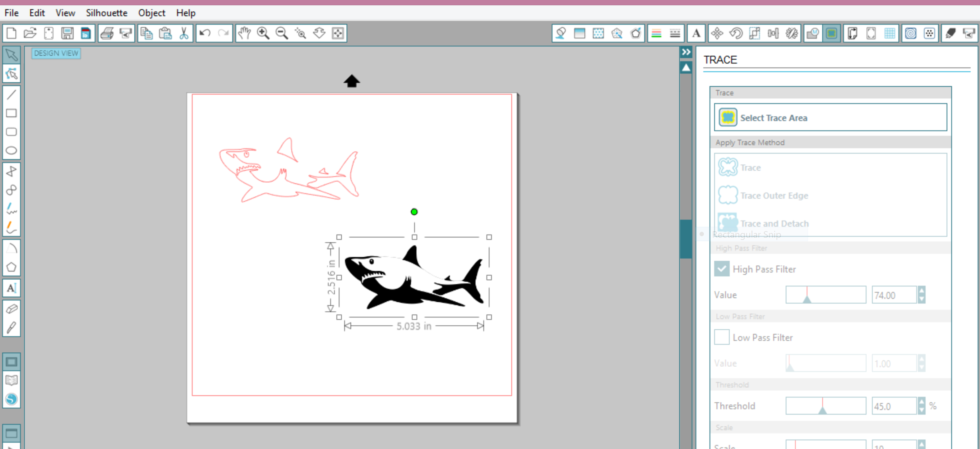Image resolution: width=980 pixels, height=449 pixels.
Task: Click Trace Outer Edge option
Action: 773,195
